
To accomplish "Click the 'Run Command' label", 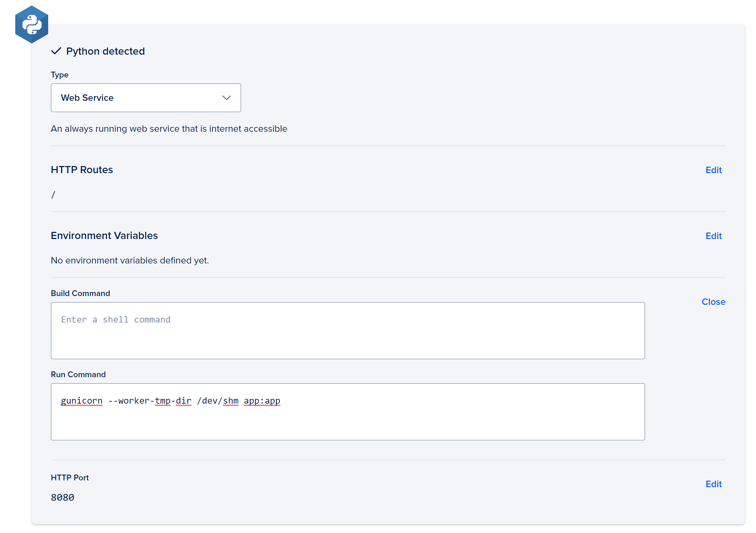I will pyautogui.click(x=78, y=374).
